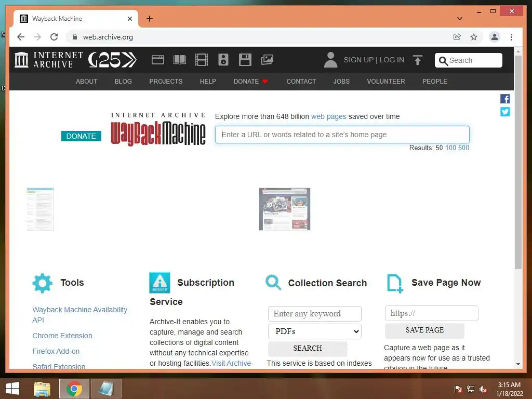This screenshot has height=399, width=532.
Task: Click the Tools gear icon
Action: (43, 283)
